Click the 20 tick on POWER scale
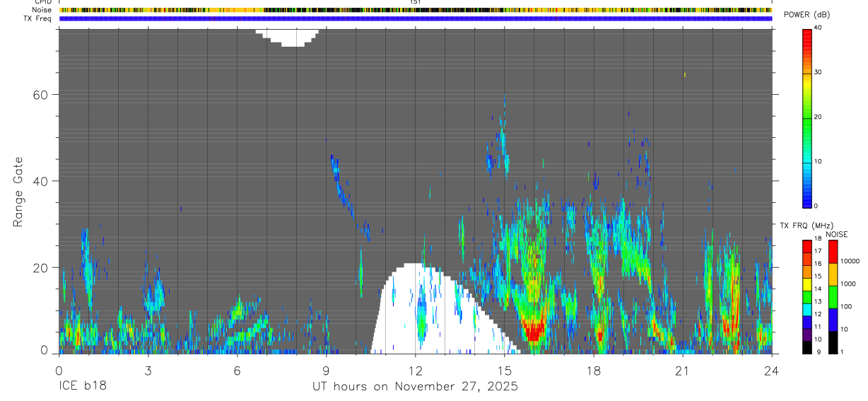The image size is (868, 401). point(818,117)
